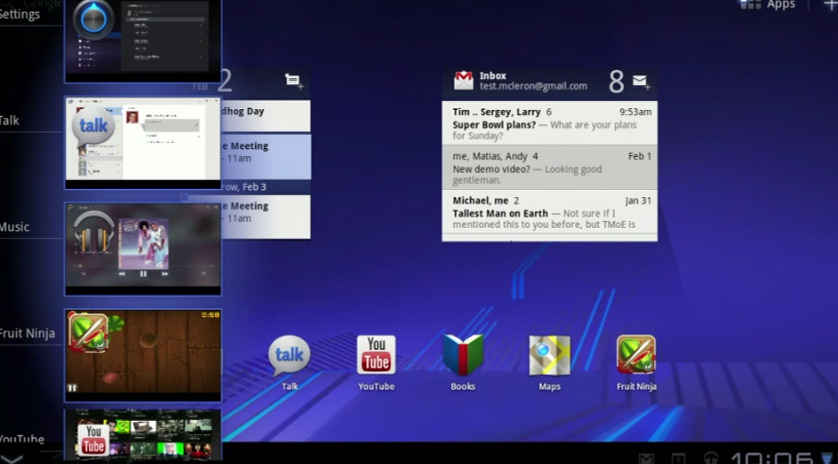The image size is (838, 464).
Task: Open Super Bowl plans email
Action: (549, 123)
